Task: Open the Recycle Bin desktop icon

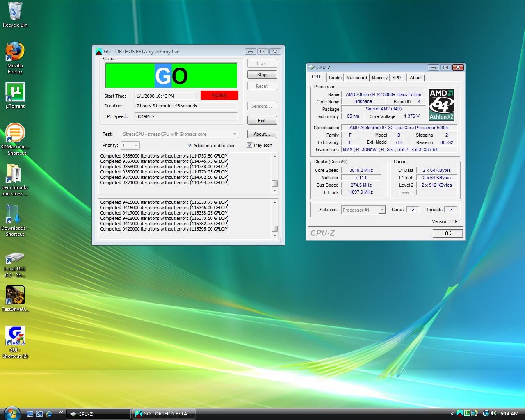Action: point(15,15)
